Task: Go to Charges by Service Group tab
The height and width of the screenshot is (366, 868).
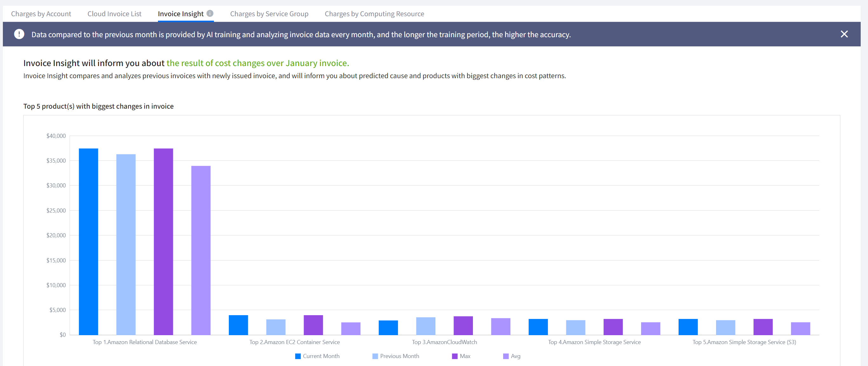Action: pos(269,14)
